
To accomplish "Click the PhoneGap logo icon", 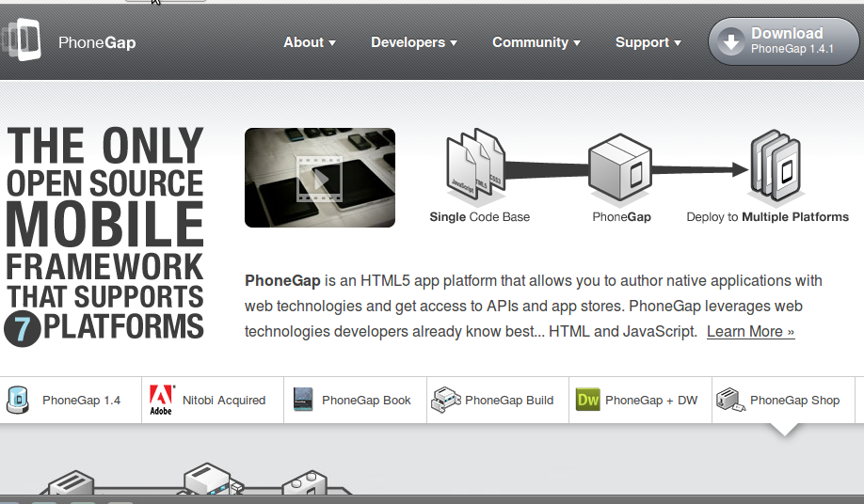I will point(21,39).
